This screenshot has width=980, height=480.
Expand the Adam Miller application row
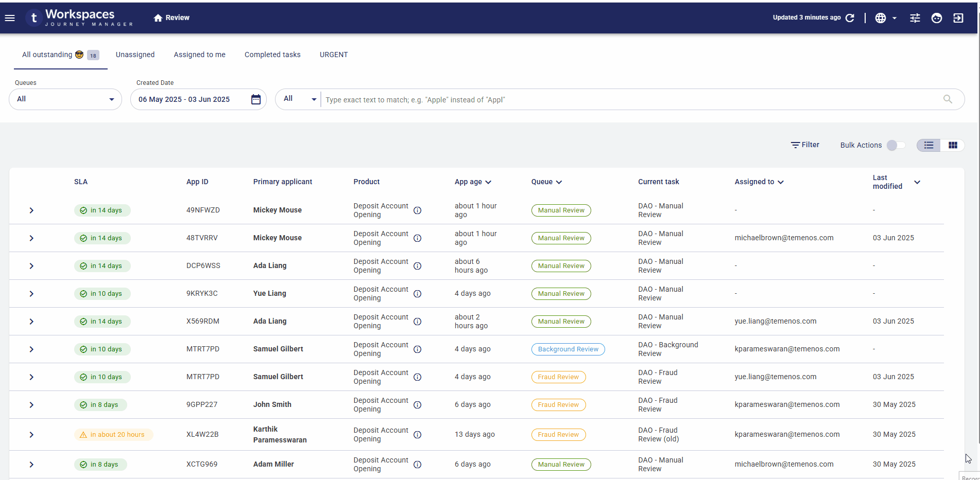tap(31, 465)
